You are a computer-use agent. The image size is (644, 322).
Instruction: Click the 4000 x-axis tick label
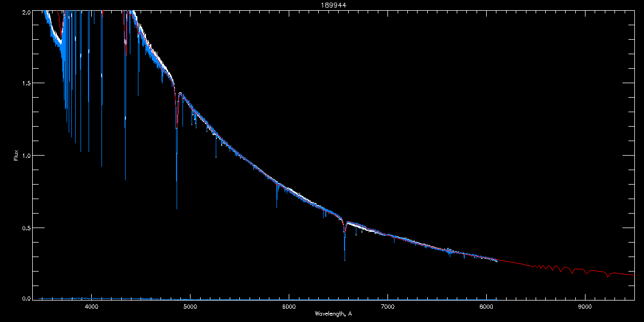coord(91,307)
